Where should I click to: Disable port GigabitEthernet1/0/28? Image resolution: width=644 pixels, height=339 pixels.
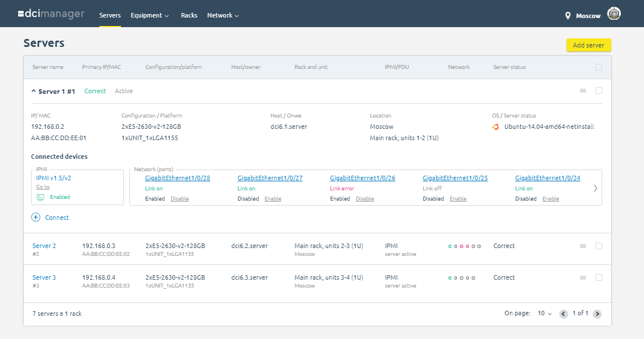click(x=180, y=199)
